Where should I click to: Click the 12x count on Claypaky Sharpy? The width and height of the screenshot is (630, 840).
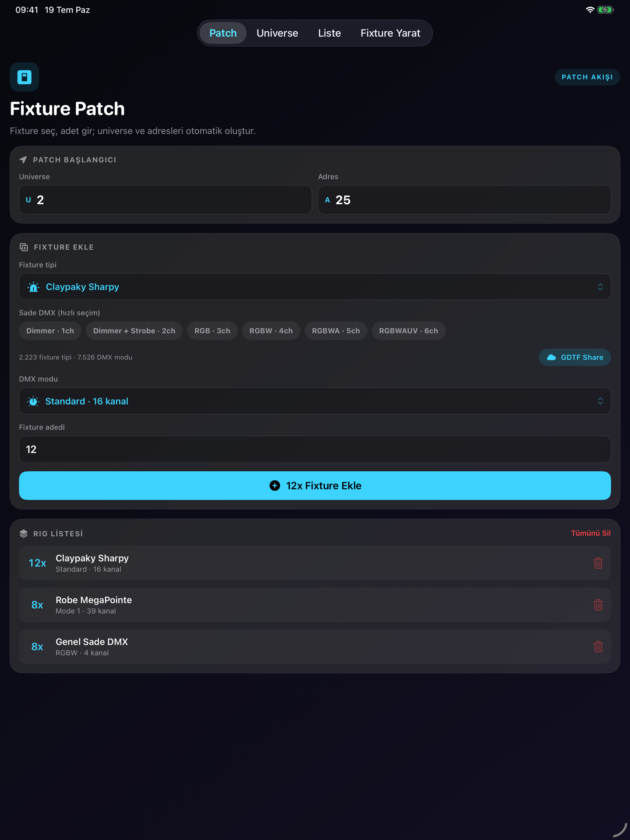pos(37,563)
